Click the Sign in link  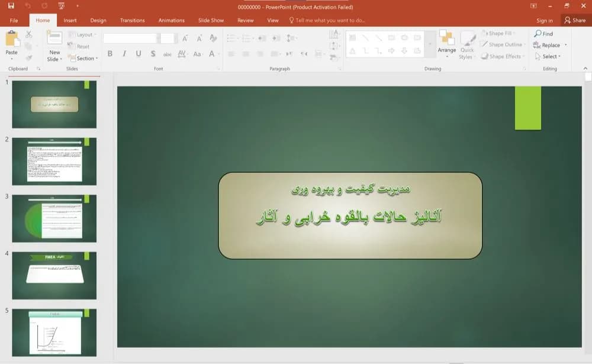(545, 20)
